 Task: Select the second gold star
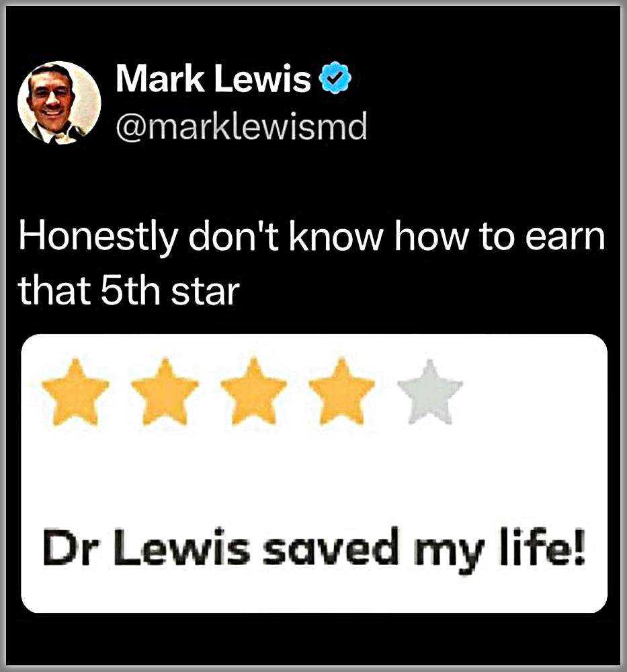(165, 392)
